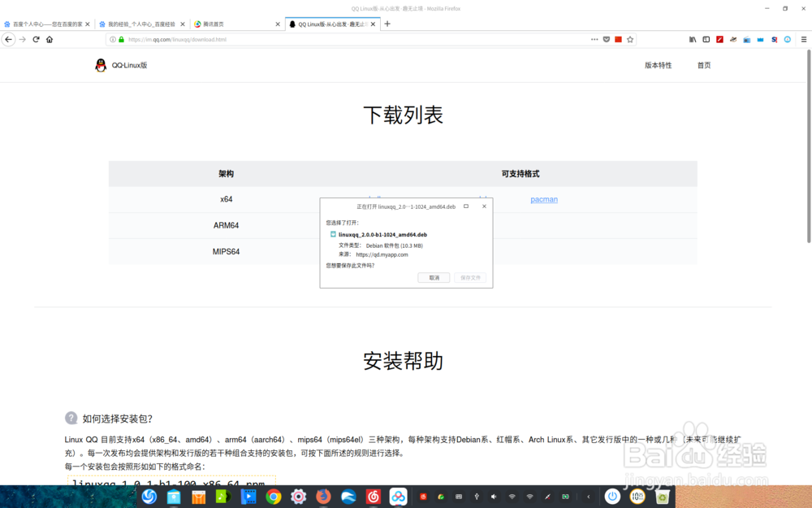Open the orange app store dock icon
Screen dimensions: 812x508
click(x=198, y=497)
